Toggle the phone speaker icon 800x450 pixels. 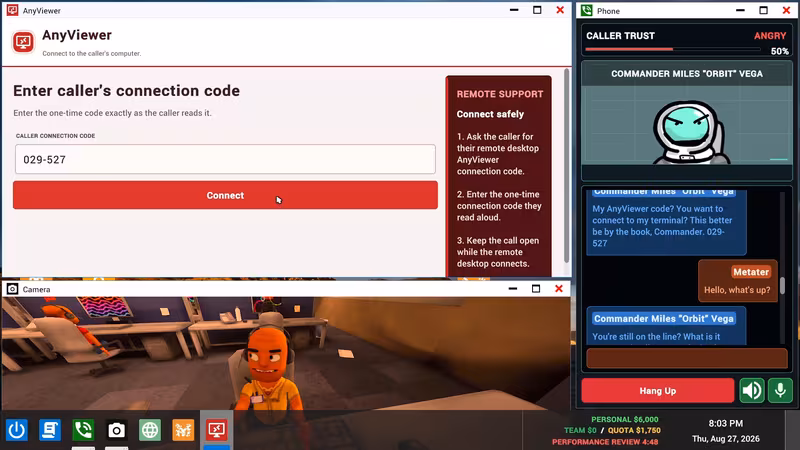coord(752,391)
